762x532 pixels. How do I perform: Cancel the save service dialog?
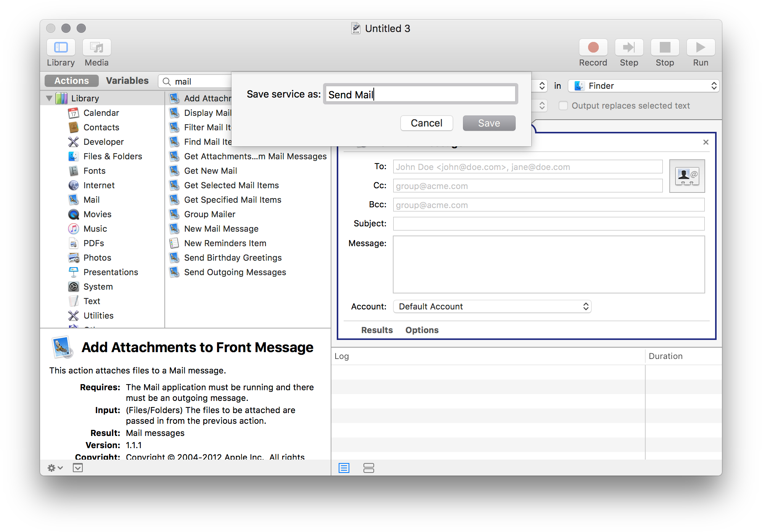(426, 123)
